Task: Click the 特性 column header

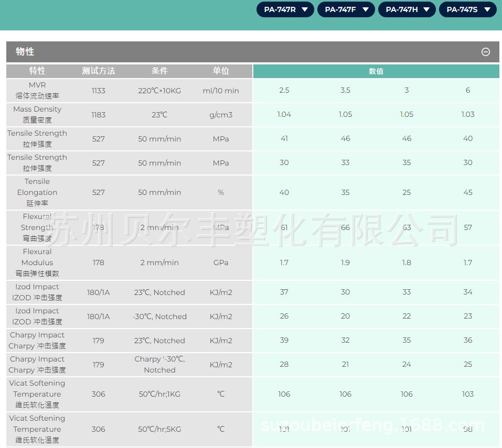Action: [x=37, y=71]
